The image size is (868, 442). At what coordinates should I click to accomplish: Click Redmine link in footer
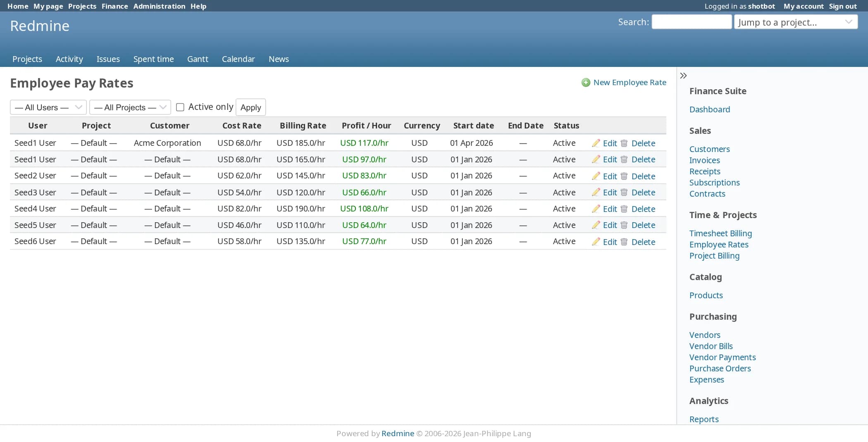[398, 433]
